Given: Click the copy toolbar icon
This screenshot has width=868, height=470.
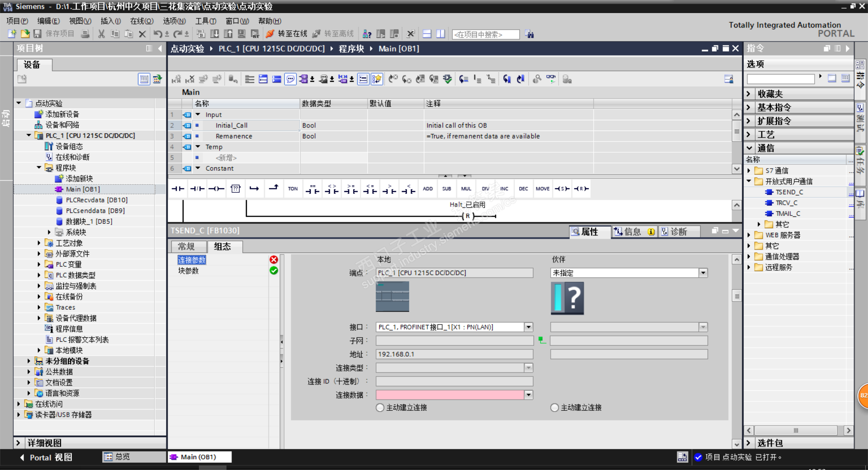Looking at the screenshot, I should pos(115,34).
